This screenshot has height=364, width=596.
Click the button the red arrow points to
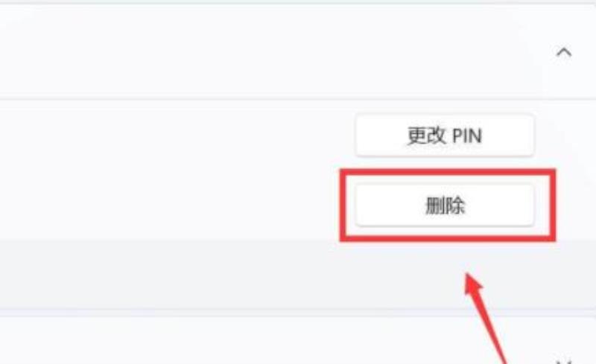445,205
